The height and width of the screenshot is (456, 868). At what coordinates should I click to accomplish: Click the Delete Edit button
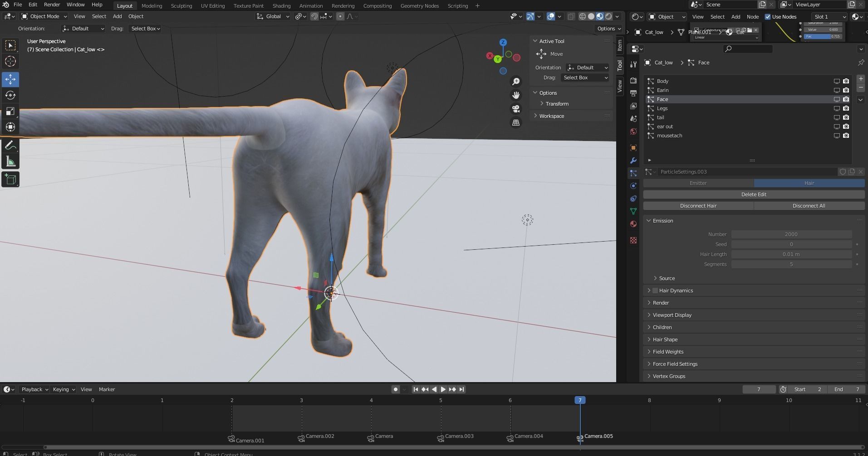754,194
